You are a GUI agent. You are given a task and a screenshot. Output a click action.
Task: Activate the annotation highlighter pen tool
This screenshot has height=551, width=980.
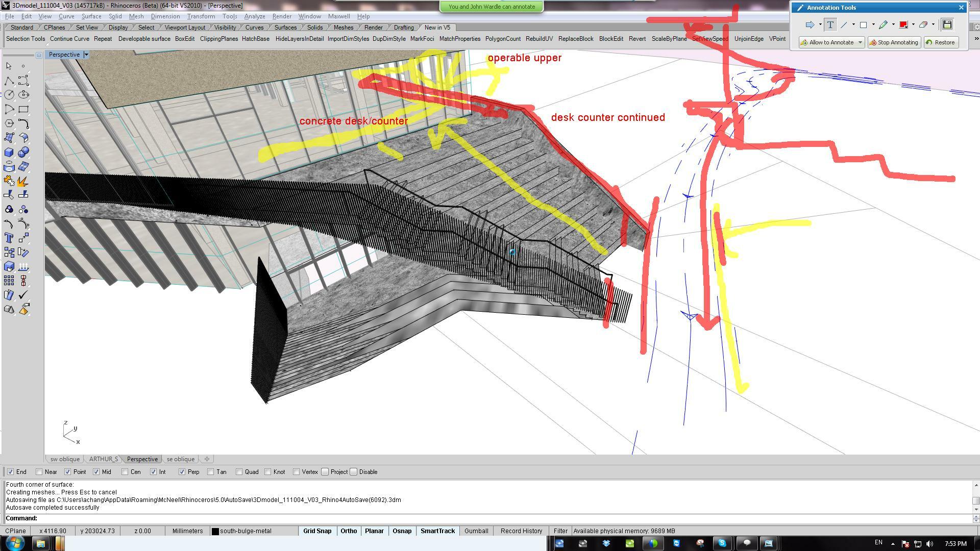point(883,24)
